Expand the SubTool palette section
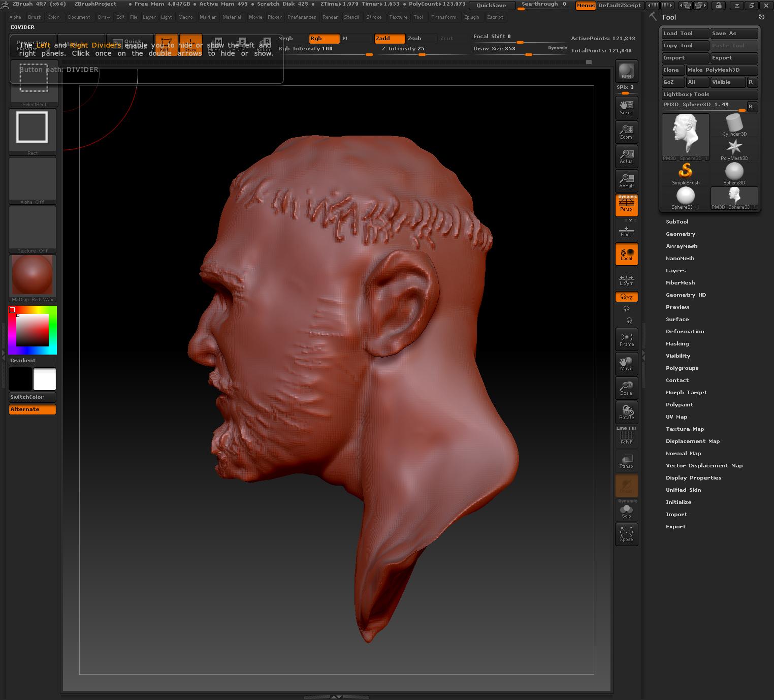The height and width of the screenshot is (700, 774). coord(677,222)
